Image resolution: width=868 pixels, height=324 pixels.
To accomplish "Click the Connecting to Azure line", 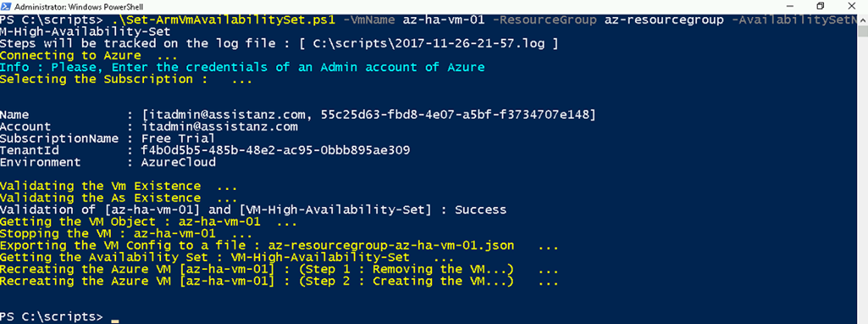I will [88, 55].
